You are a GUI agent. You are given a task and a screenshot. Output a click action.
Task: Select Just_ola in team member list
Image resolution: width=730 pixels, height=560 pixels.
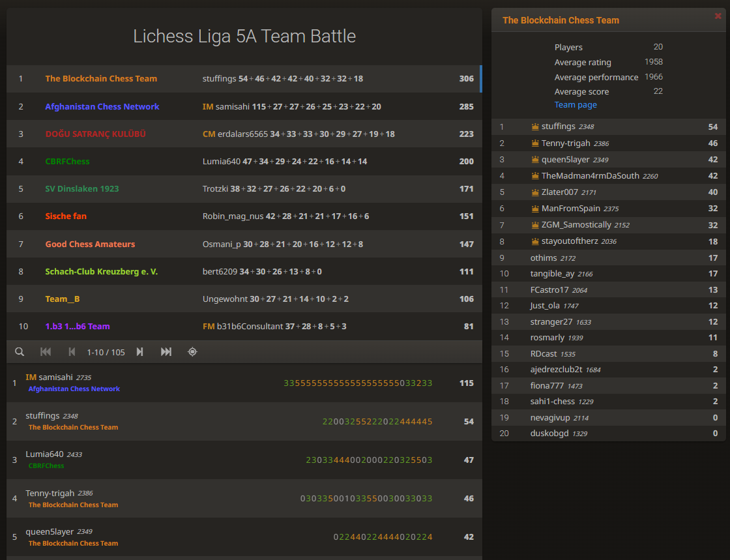click(608, 306)
